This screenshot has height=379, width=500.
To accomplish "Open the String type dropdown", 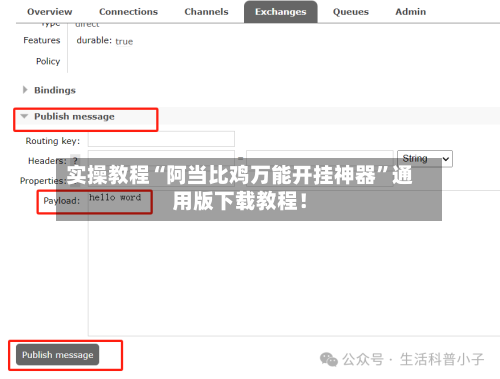I will pyautogui.click(x=425, y=159).
